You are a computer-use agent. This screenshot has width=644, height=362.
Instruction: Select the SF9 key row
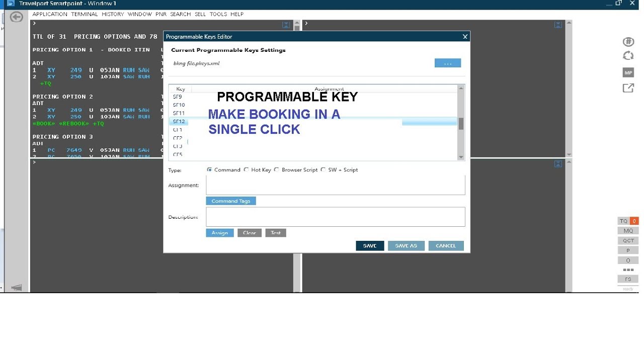click(x=313, y=97)
